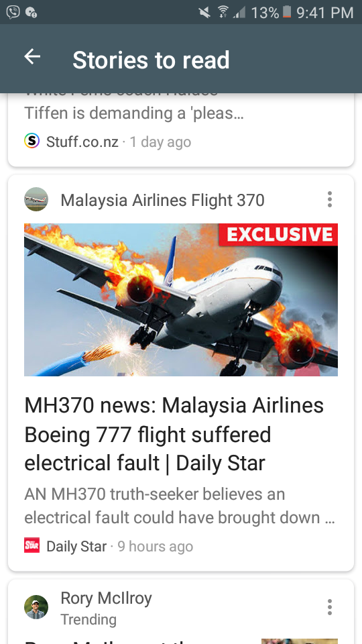Tap the Malaysia Airlines Flight 370 topic avatar
The image size is (362, 644).
[36, 199]
